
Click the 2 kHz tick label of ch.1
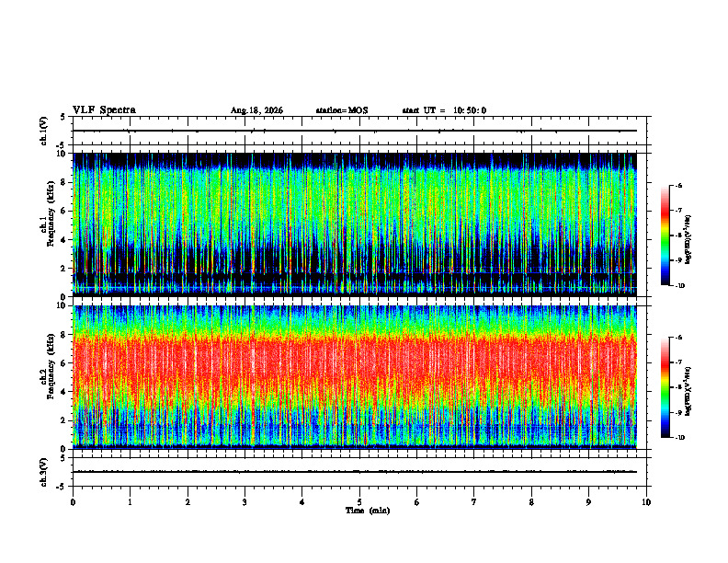pyautogui.click(x=64, y=269)
